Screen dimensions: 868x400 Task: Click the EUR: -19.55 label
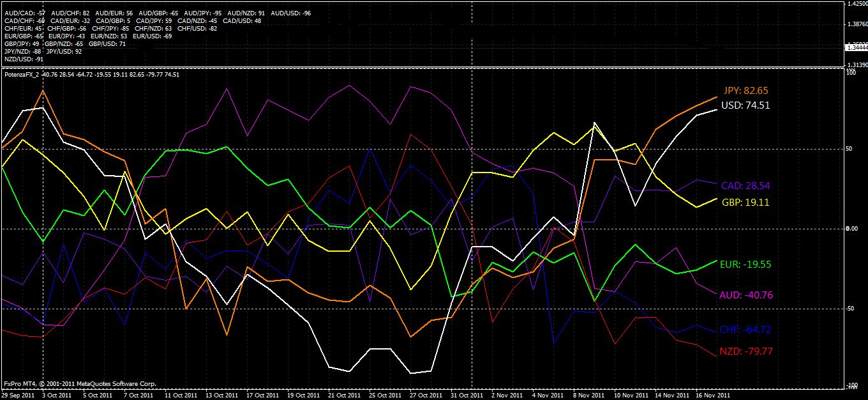[745, 264]
